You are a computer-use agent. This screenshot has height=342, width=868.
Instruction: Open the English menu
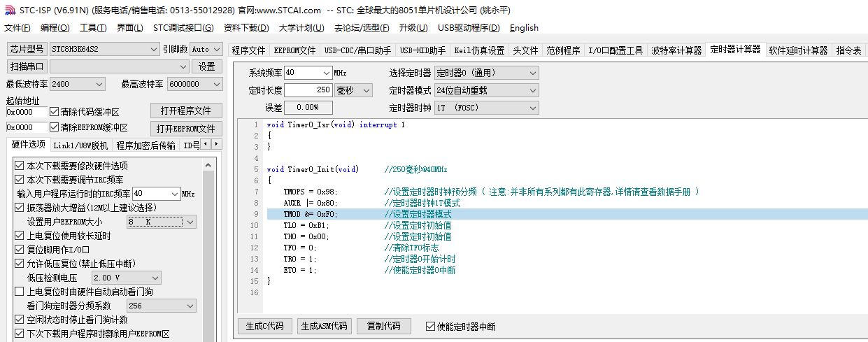point(524,28)
